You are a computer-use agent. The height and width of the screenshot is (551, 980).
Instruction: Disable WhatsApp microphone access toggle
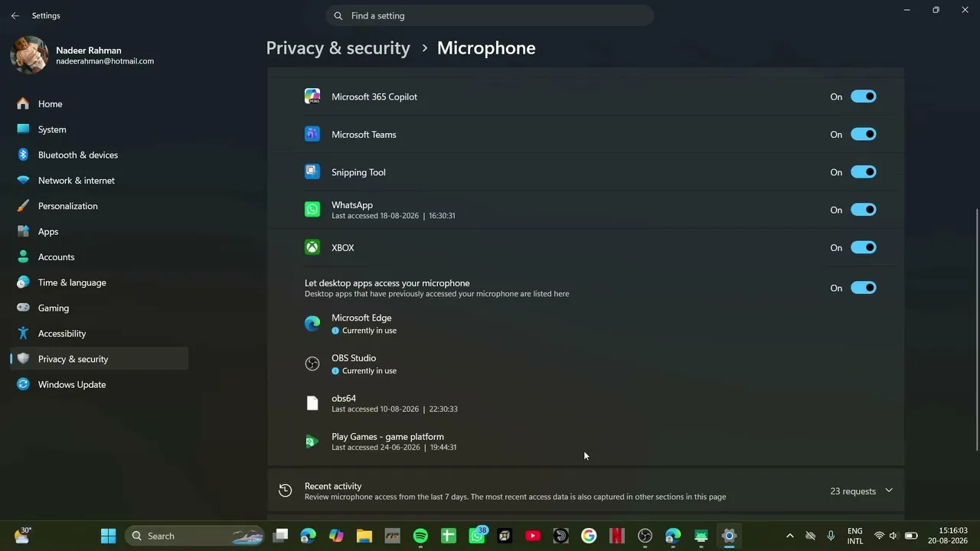[863, 210]
